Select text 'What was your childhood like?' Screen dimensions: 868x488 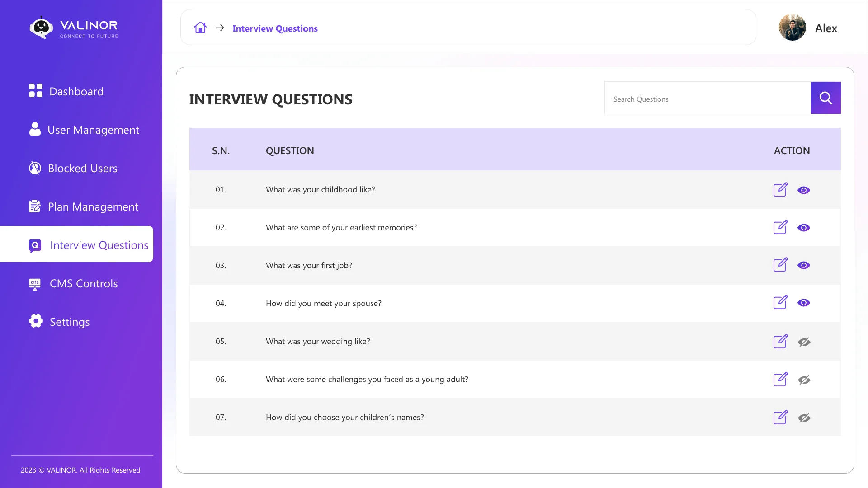320,189
